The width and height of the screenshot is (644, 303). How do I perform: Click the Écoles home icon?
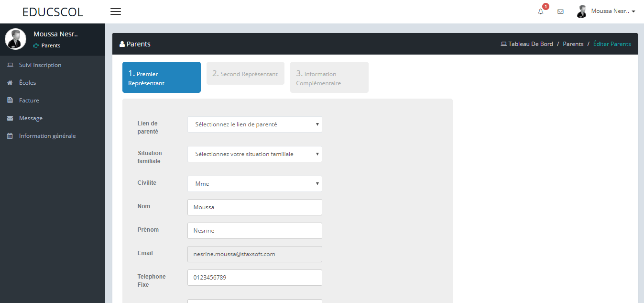(x=10, y=83)
